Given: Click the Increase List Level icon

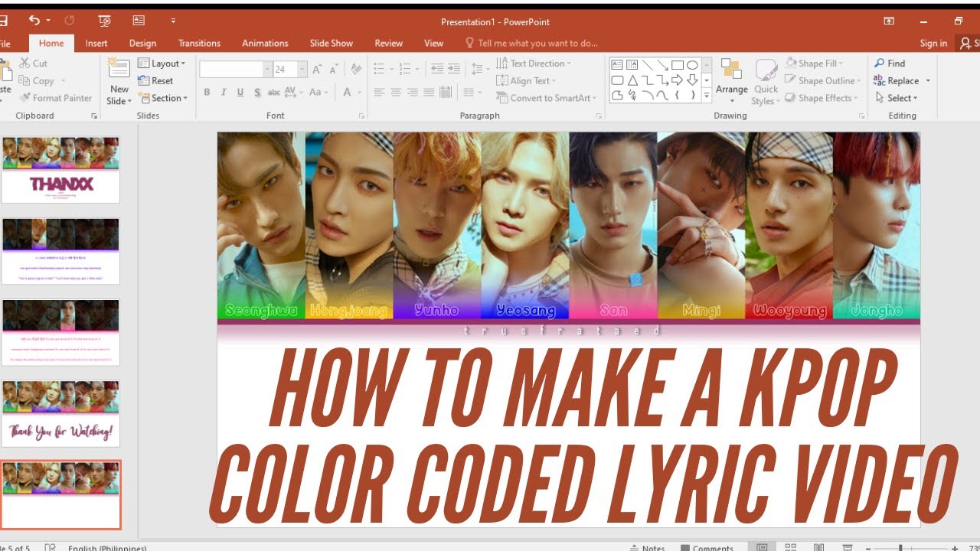Looking at the screenshot, I should click(454, 69).
